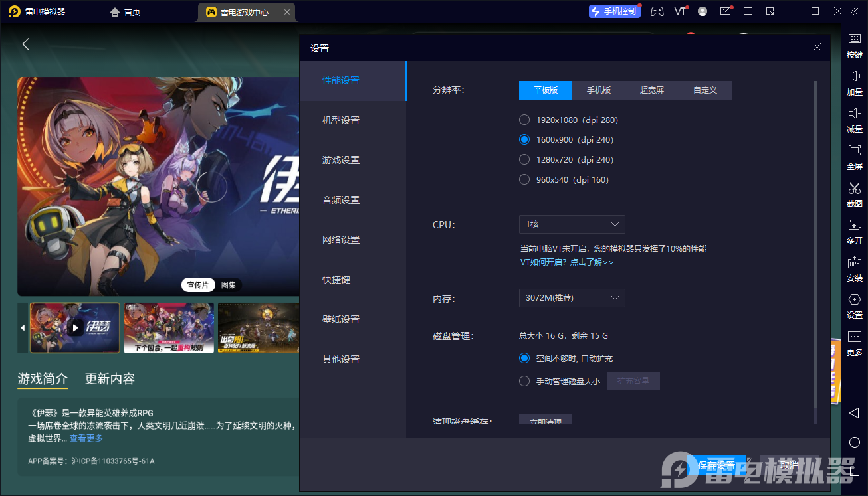Choose 手动管理磁盘大小 disk management option

click(x=524, y=380)
